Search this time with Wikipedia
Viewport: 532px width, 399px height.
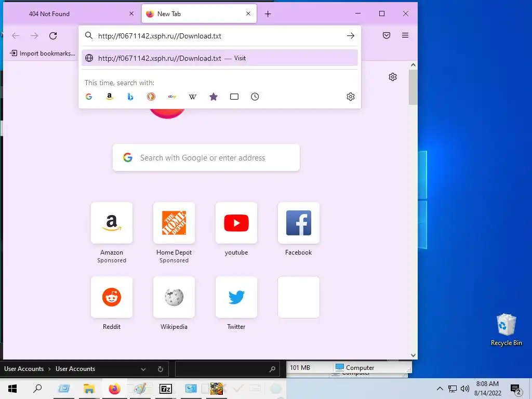pos(193,97)
